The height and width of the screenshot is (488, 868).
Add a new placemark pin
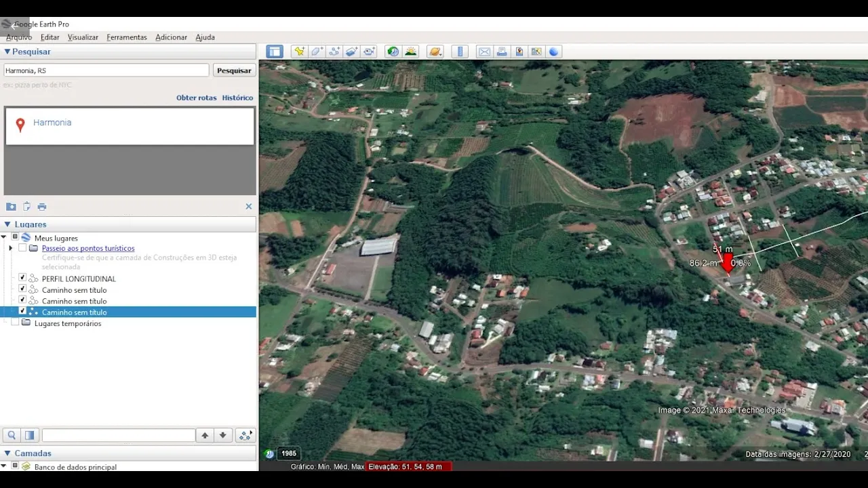click(x=299, y=52)
